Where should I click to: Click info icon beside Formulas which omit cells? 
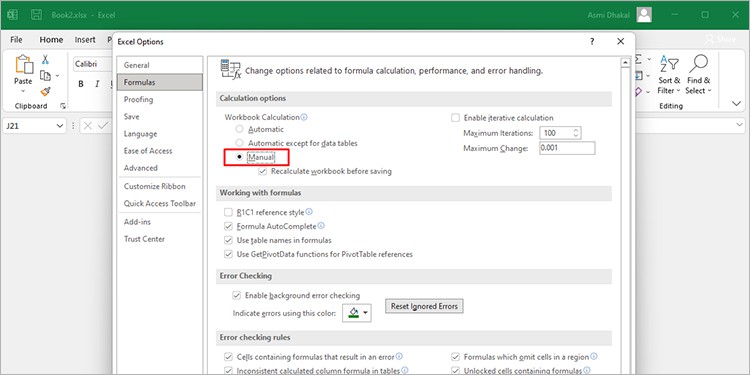tap(594, 356)
